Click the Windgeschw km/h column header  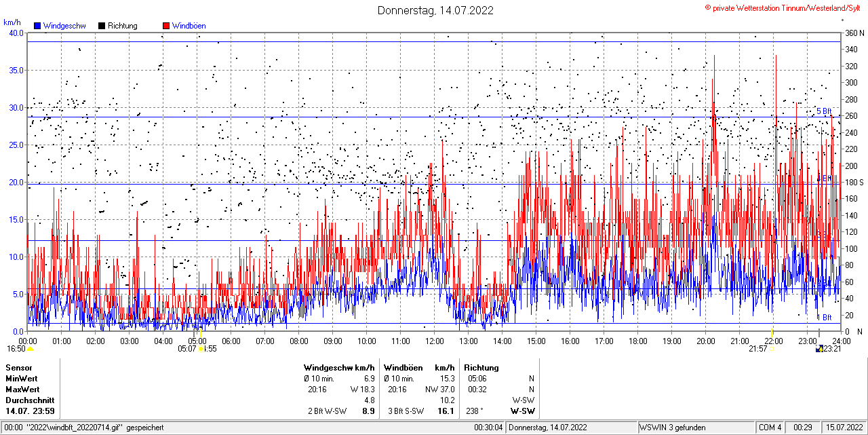(x=339, y=367)
